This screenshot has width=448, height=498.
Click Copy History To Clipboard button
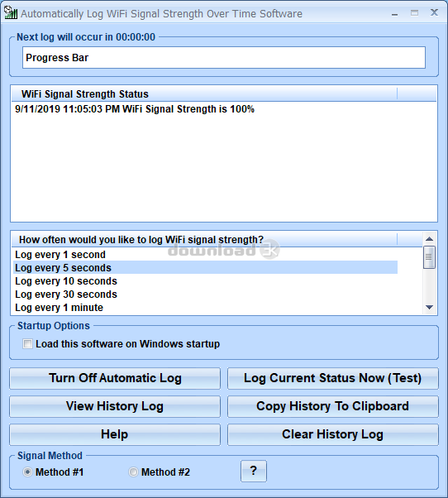pyautogui.click(x=333, y=406)
